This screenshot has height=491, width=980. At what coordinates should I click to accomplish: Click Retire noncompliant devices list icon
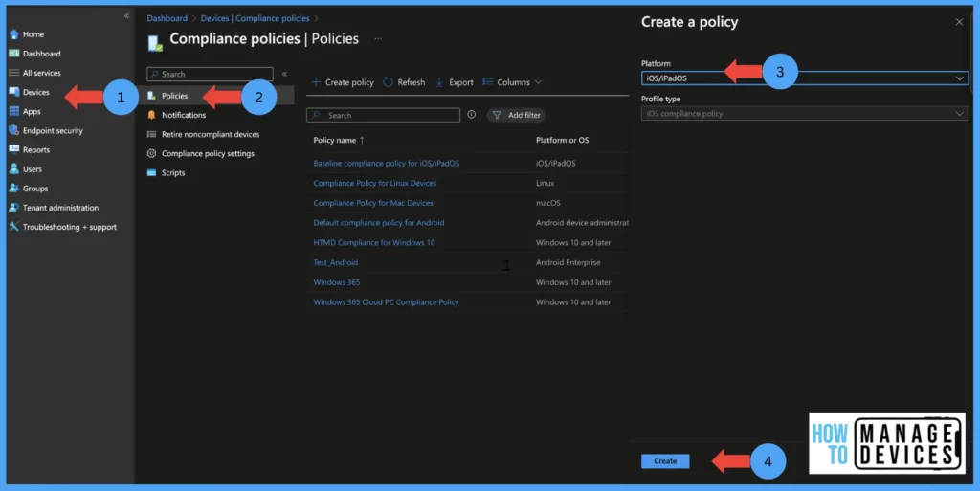[151, 134]
